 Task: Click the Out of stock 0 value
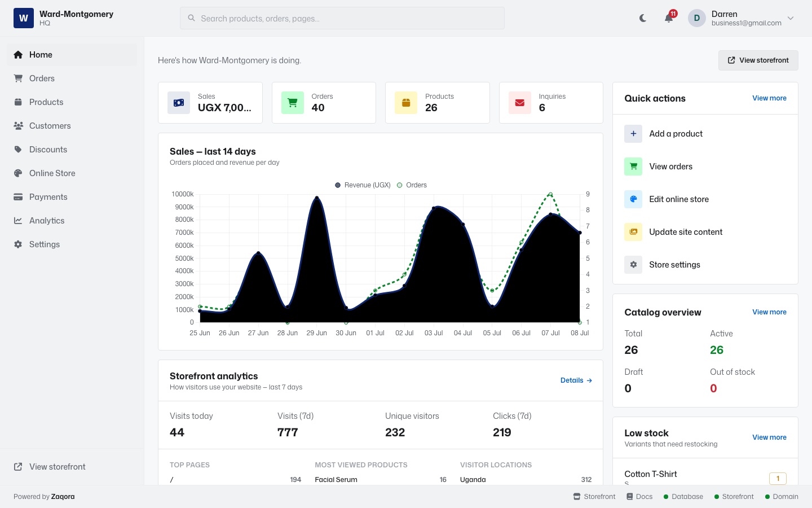(x=713, y=388)
